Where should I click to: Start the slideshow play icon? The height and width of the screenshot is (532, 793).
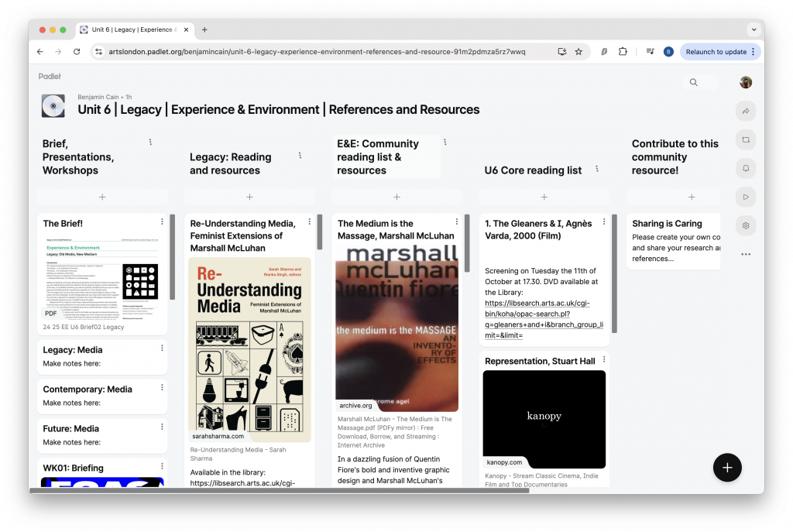pos(746,197)
